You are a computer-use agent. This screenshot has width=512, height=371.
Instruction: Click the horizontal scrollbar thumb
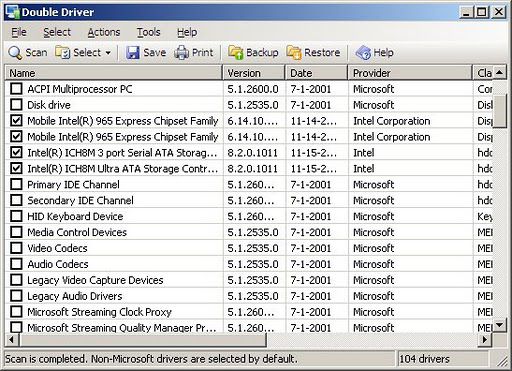pyautogui.click(x=143, y=340)
